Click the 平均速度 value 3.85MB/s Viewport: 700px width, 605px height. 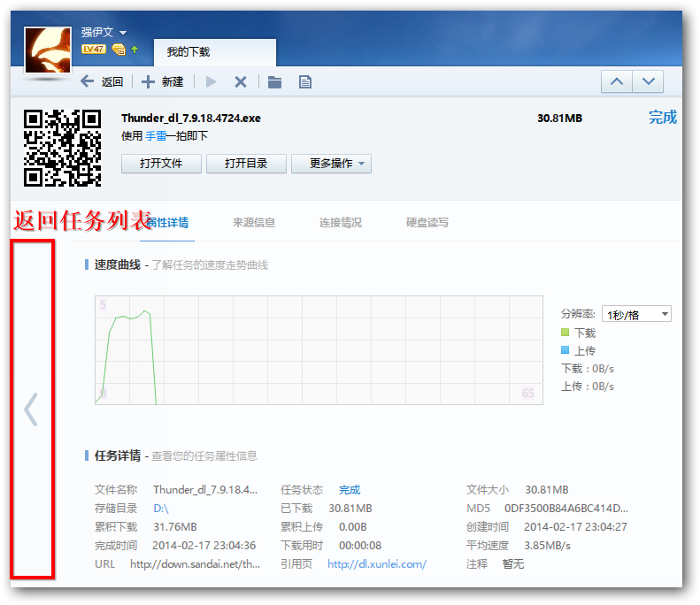coord(547,546)
